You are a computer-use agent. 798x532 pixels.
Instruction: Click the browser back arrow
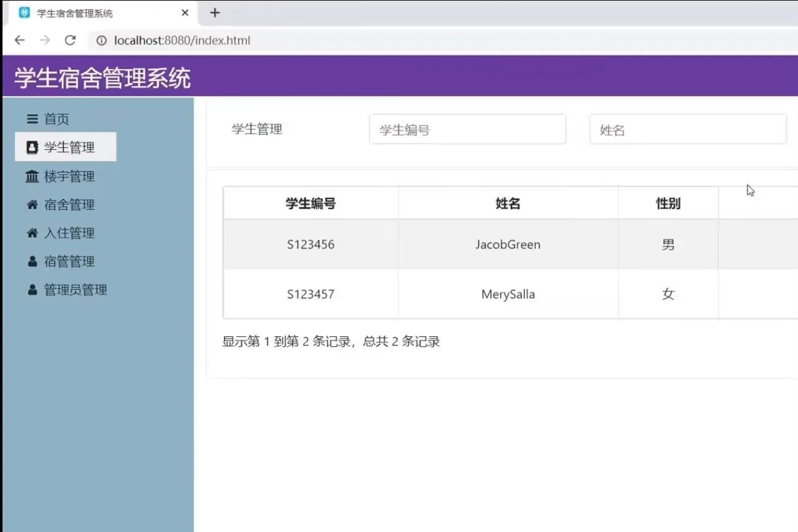pyautogui.click(x=19, y=40)
